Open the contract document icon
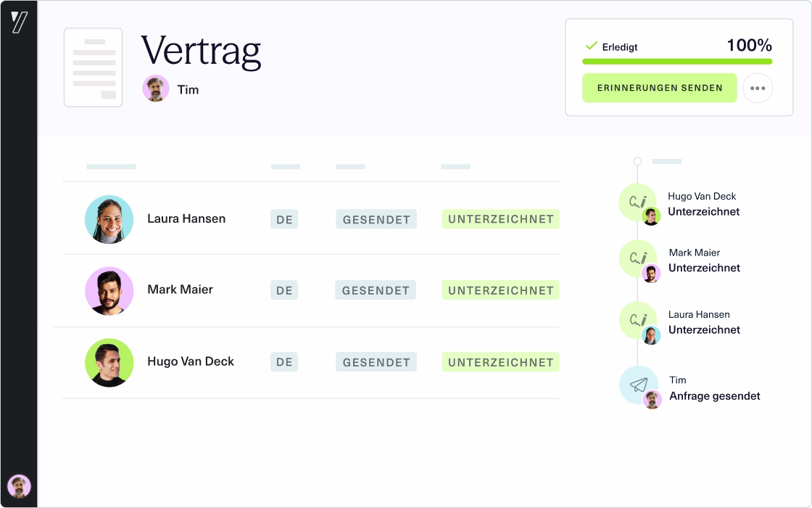The width and height of the screenshot is (812, 508). tap(94, 67)
